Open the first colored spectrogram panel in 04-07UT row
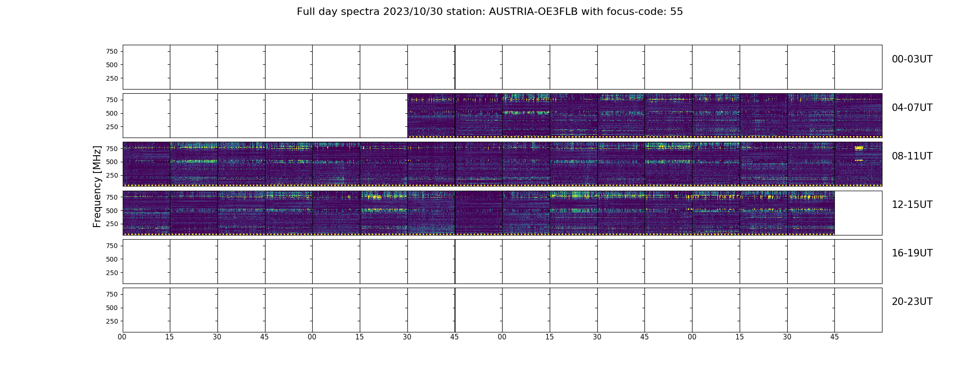This screenshot has width=980, height=373. pyautogui.click(x=431, y=116)
